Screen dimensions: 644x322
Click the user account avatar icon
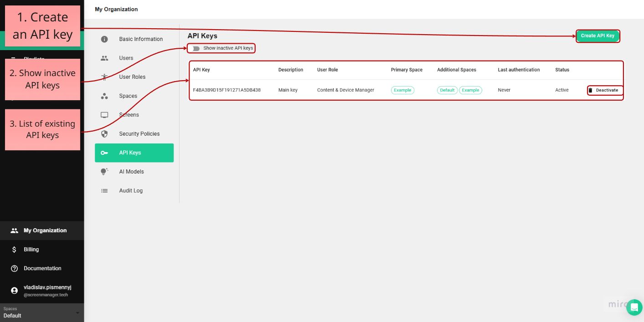(x=14, y=291)
